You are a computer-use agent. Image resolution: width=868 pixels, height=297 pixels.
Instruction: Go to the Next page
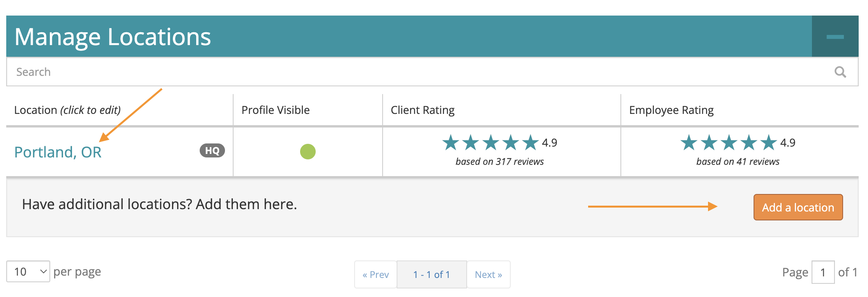(488, 274)
